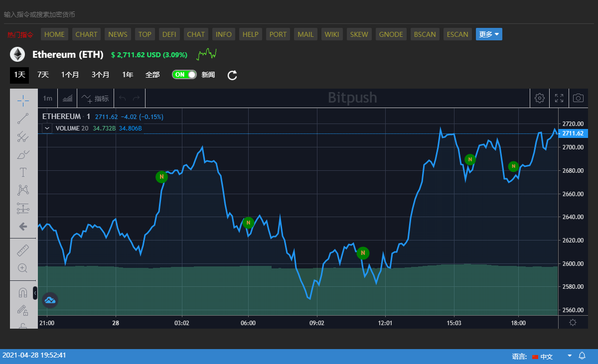Open chart settings gear

pyautogui.click(x=539, y=98)
